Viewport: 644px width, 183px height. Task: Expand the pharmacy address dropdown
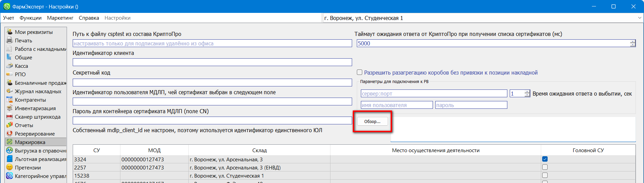[639, 18]
